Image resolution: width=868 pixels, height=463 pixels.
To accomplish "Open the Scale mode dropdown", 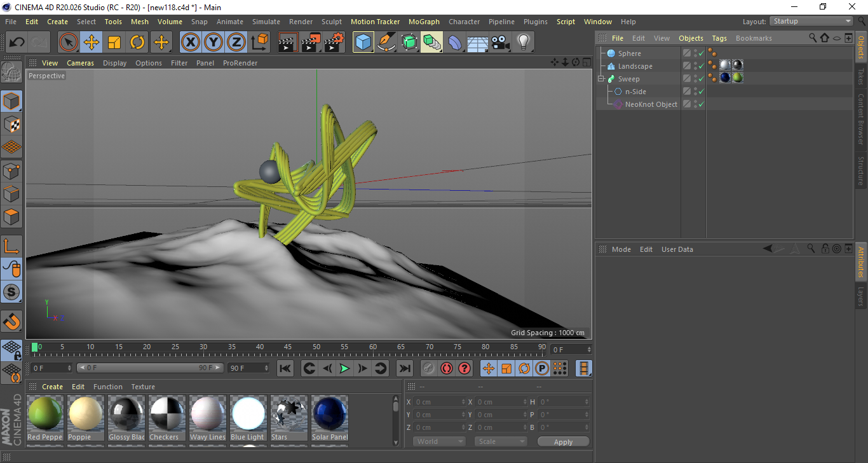I will [501, 441].
